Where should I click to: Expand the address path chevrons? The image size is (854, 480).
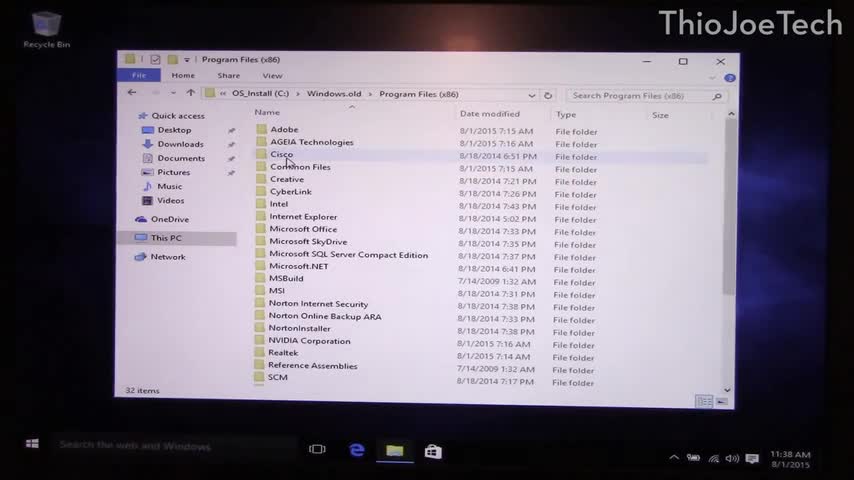tap(223, 94)
